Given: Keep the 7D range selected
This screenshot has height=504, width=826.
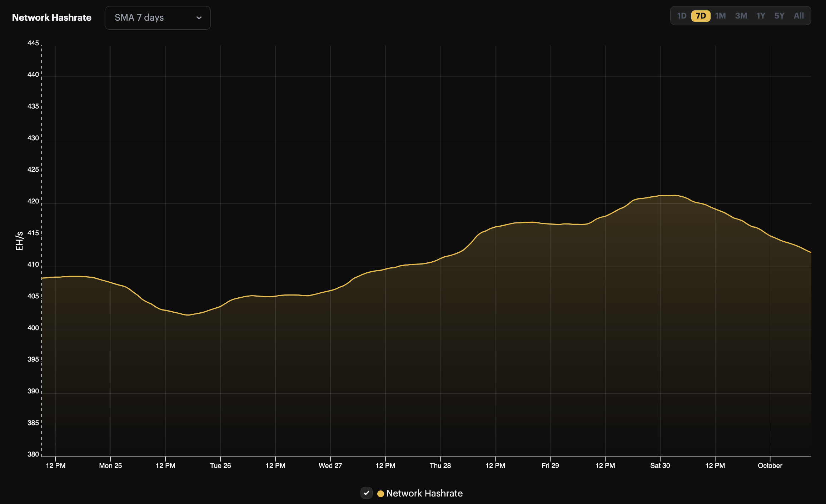Looking at the screenshot, I should [701, 16].
